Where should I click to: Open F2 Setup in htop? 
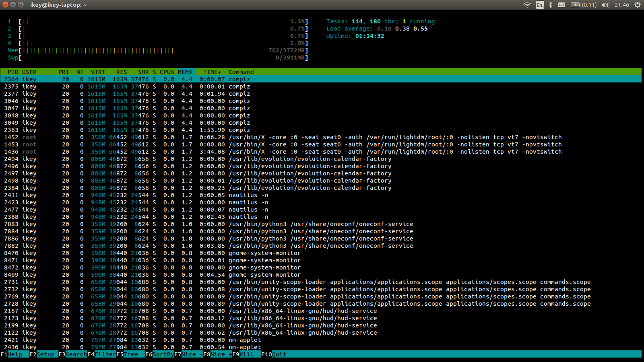(44, 354)
